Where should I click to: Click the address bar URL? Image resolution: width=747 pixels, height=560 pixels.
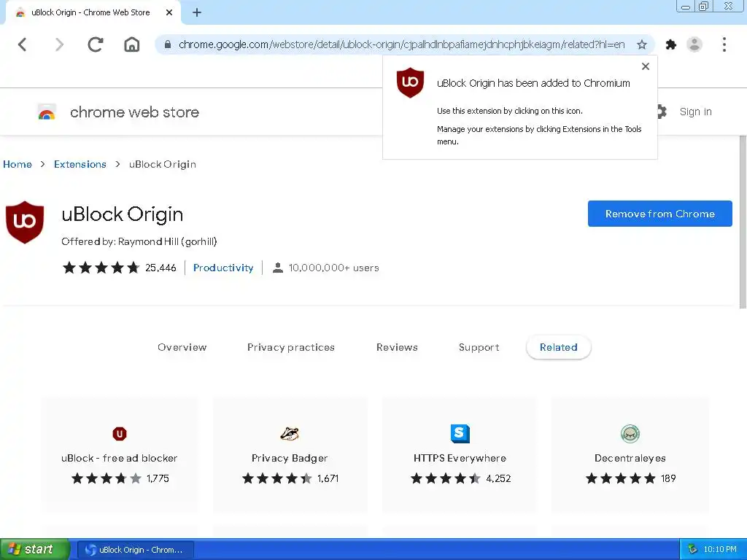[402, 44]
